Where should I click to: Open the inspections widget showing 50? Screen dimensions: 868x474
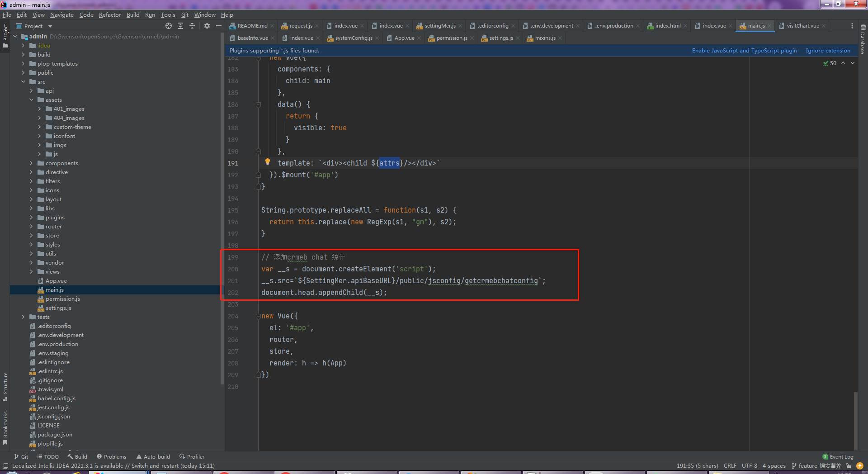coord(830,63)
